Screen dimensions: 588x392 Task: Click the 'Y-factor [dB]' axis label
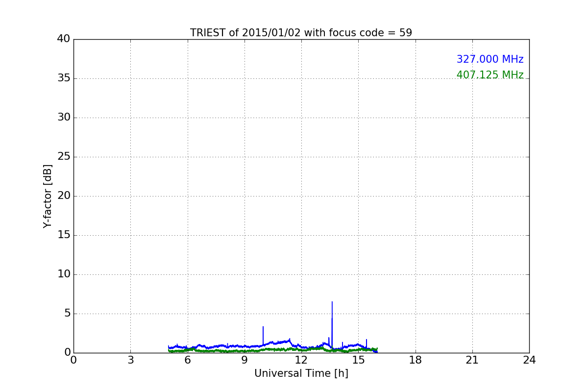click(48, 196)
